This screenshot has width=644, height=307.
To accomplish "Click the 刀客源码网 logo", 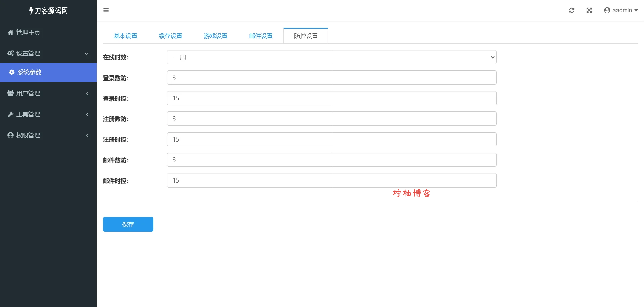I will (x=48, y=11).
